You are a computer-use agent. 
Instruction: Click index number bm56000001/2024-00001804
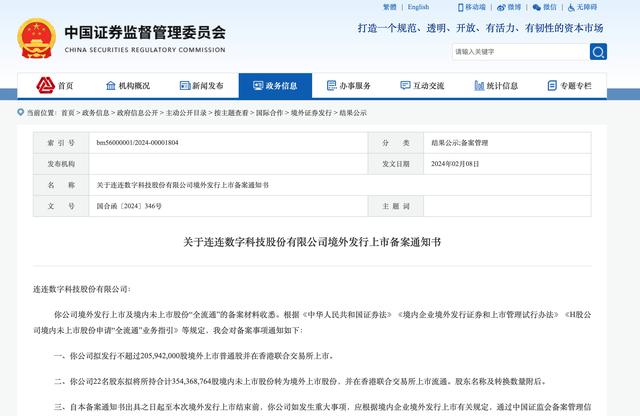(x=138, y=142)
